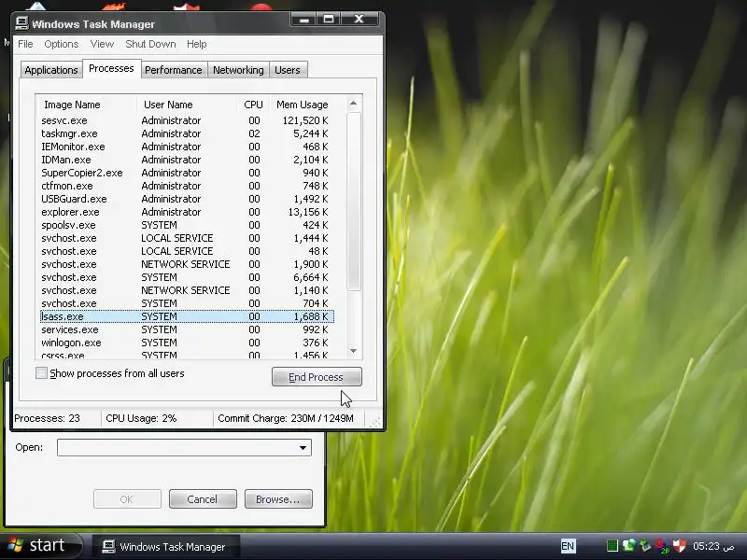This screenshot has width=747, height=560.
Task: Click the CPU Usage: 2% status bar entry
Action: tap(141, 418)
